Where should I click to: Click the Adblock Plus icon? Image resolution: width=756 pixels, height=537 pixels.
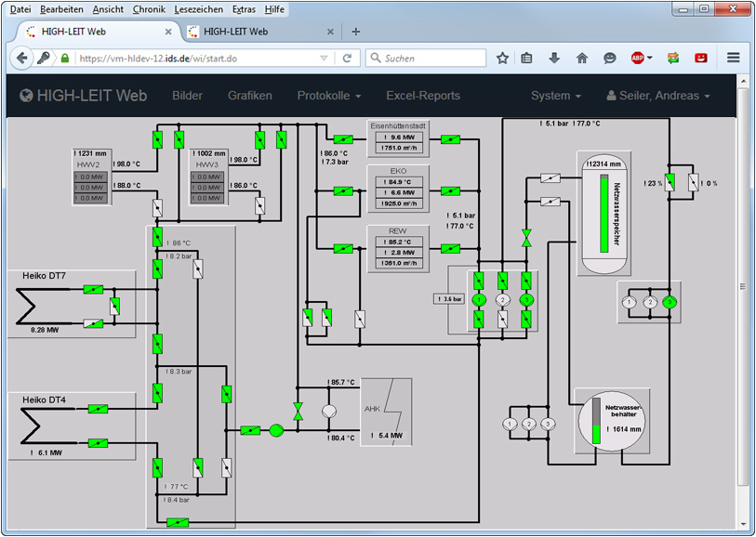639,58
